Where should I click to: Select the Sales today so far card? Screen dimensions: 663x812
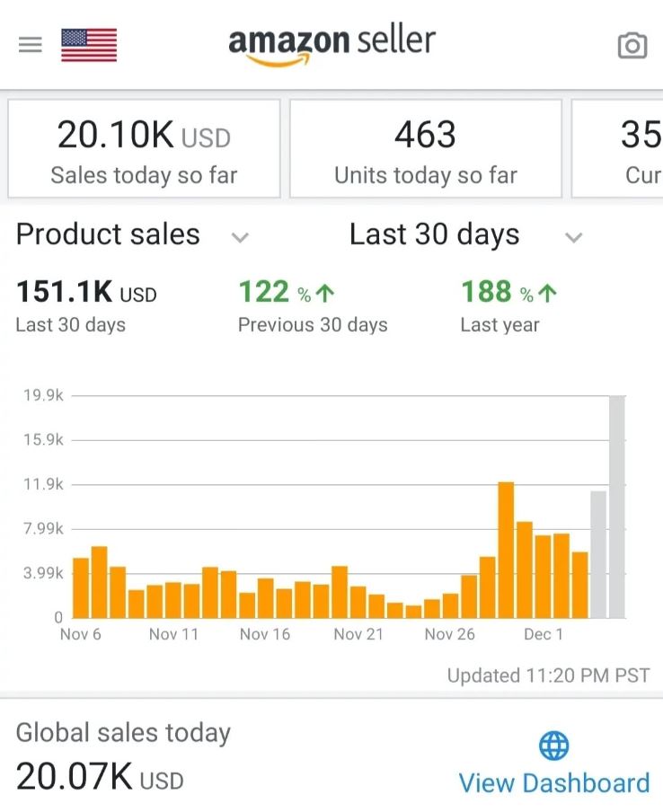click(144, 148)
